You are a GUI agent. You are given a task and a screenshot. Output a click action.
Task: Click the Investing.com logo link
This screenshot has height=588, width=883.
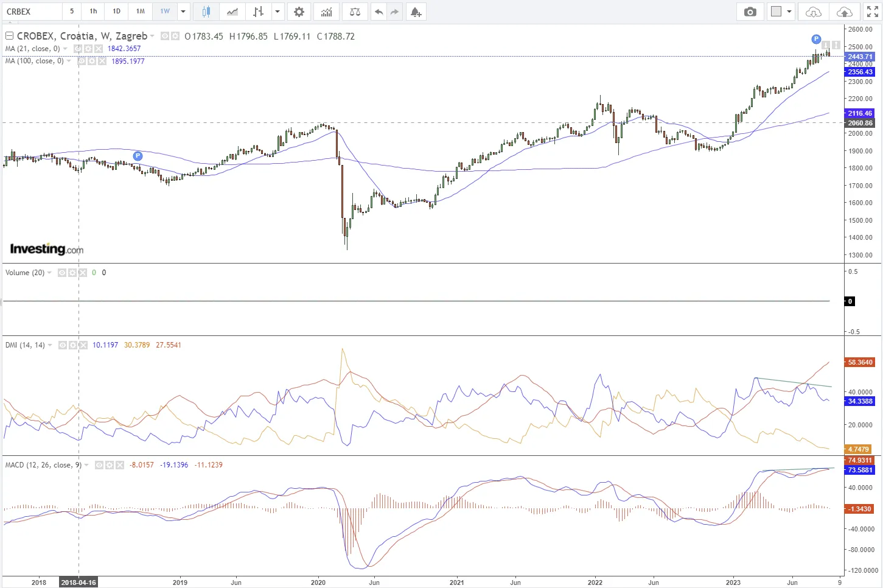47,249
